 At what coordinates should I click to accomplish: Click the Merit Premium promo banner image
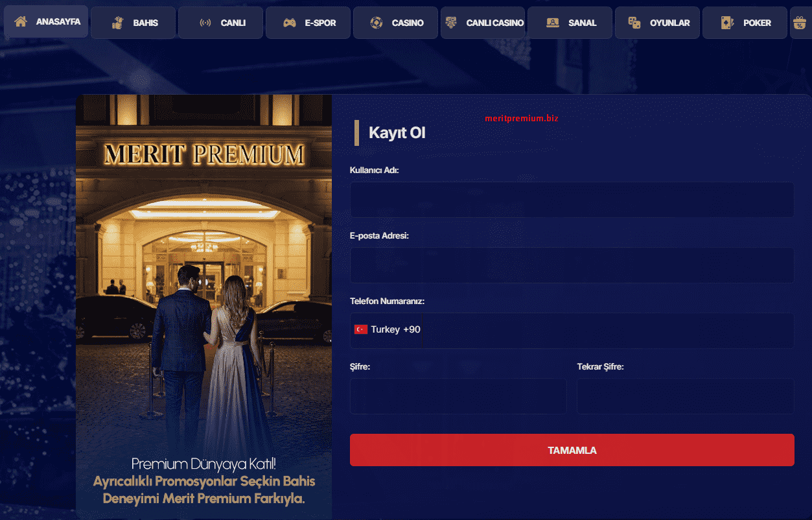click(x=203, y=307)
